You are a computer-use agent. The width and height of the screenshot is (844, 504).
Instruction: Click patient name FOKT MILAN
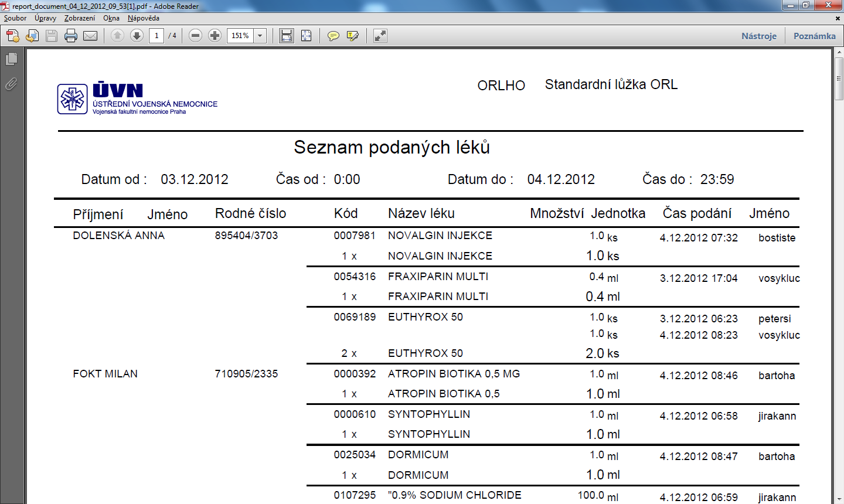click(105, 374)
